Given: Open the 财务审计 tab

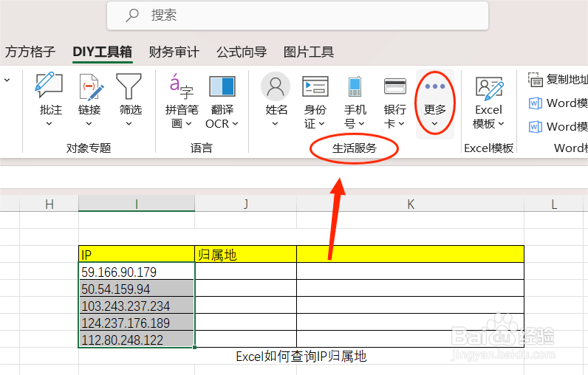Looking at the screenshot, I should [174, 52].
